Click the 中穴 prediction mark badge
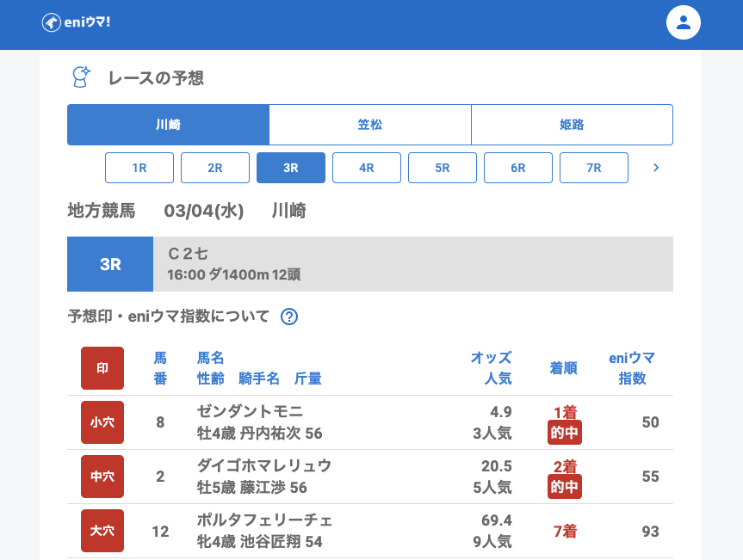Image resolution: width=743 pixels, height=560 pixels. [x=102, y=477]
